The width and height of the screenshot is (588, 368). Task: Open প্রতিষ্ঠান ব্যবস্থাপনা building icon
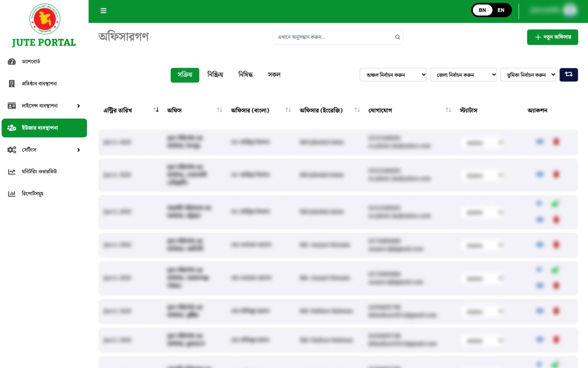coord(12,84)
